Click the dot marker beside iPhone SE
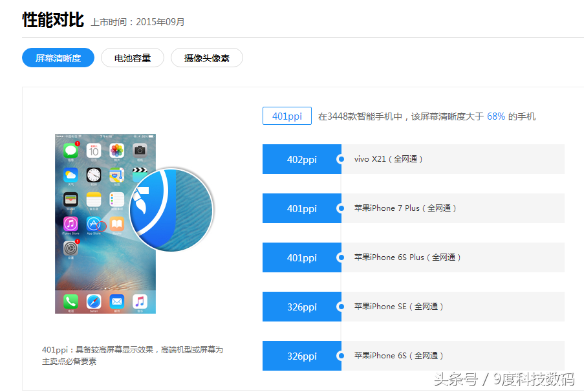584x392 pixels. click(x=341, y=307)
